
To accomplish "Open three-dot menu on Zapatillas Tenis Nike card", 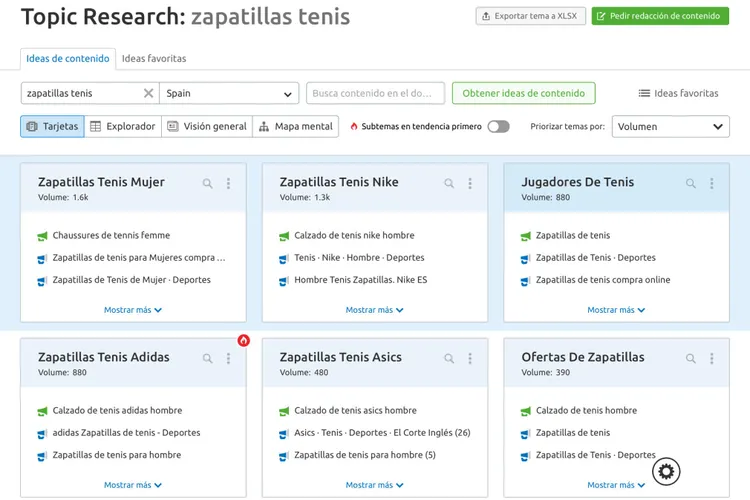I will pyautogui.click(x=470, y=183).
